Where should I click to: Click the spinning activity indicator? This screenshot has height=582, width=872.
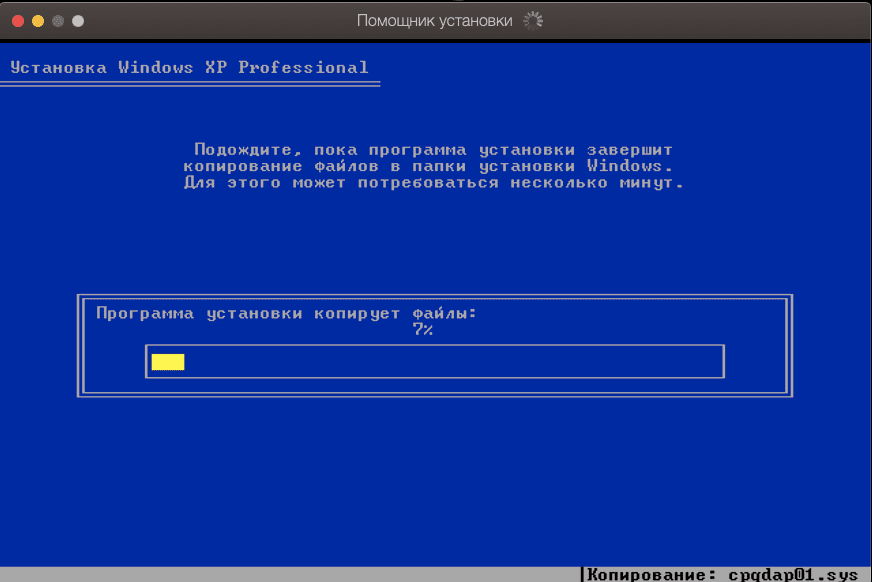[533, 21]
